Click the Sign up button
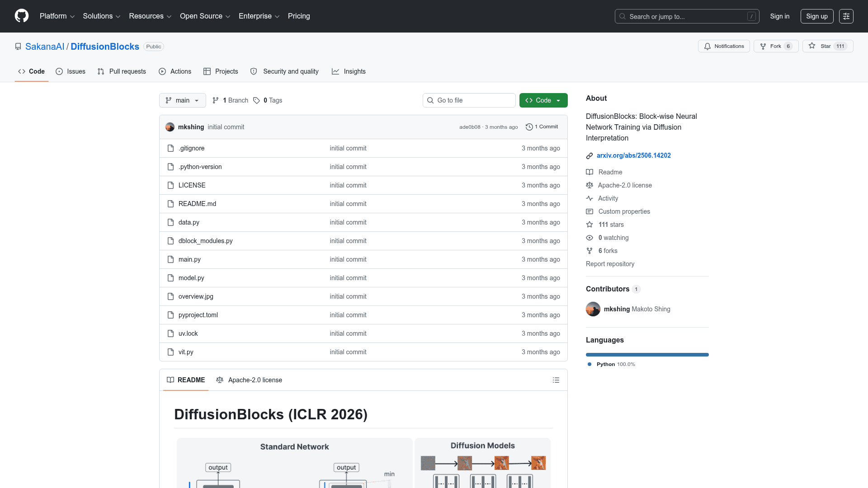The image size is (868, 488). (x=817, y=16)
